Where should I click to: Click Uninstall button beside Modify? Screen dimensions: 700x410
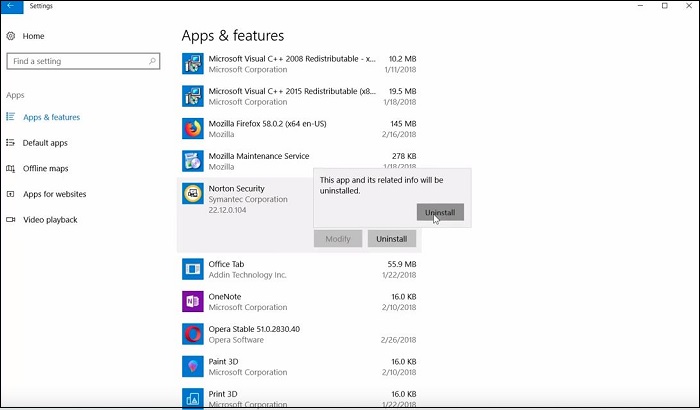pos(392,239)
